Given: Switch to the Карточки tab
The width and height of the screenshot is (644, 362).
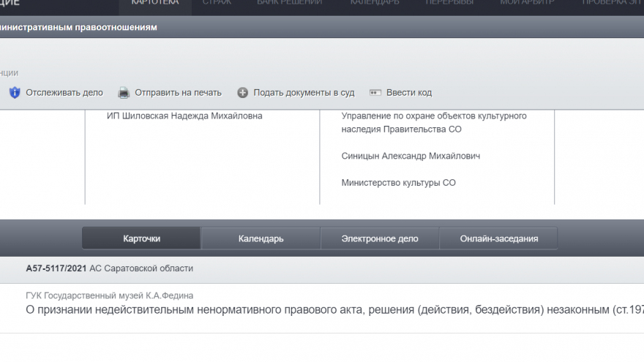Looking at the screenshot, I should pyautogui.click(x=141, y=238).
